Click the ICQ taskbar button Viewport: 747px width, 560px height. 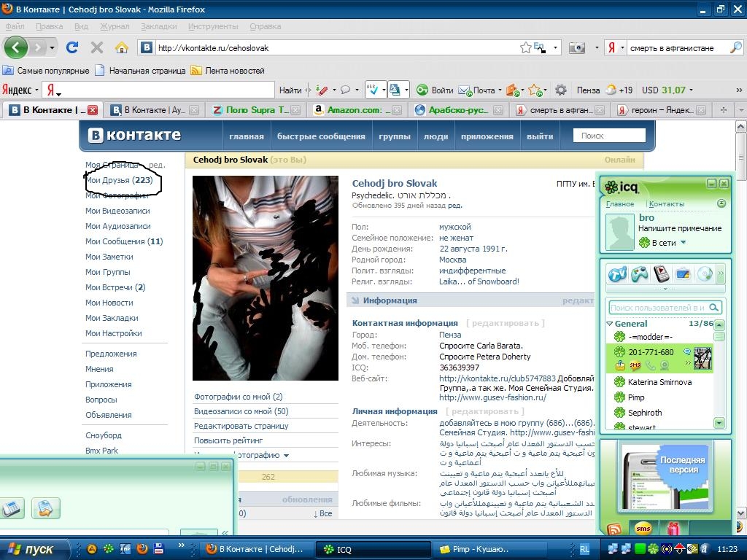click(373, 549)
